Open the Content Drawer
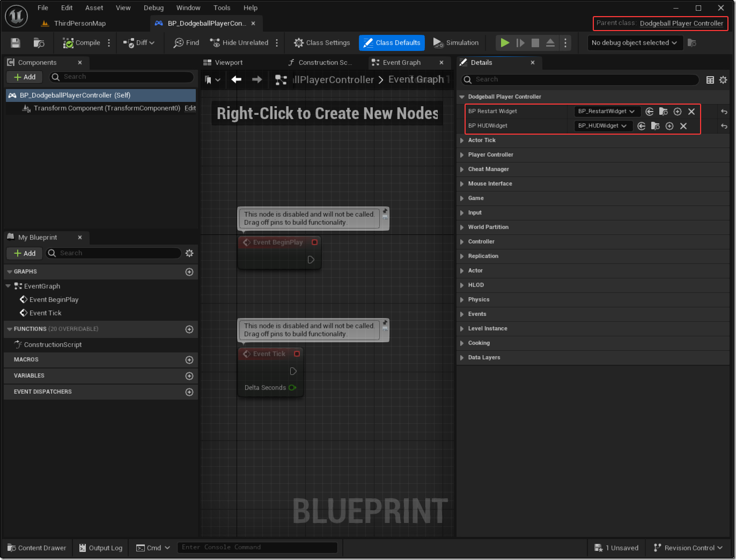The width and height of the screenshot is (736, 560). 36,548
